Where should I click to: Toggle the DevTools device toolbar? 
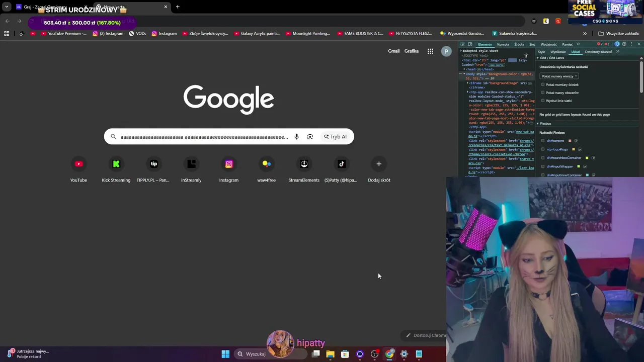tap(470, 44)
